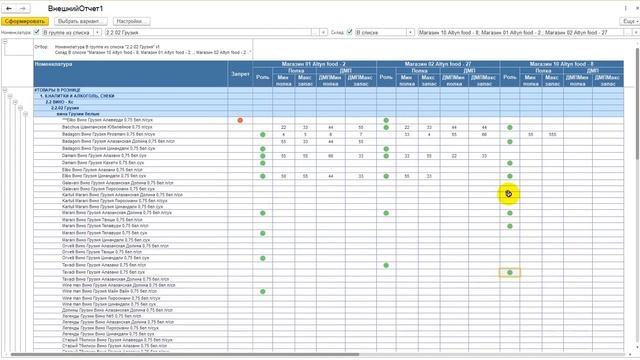Click 'Легенды Грузии Вино №5' row name

(101, 316)
